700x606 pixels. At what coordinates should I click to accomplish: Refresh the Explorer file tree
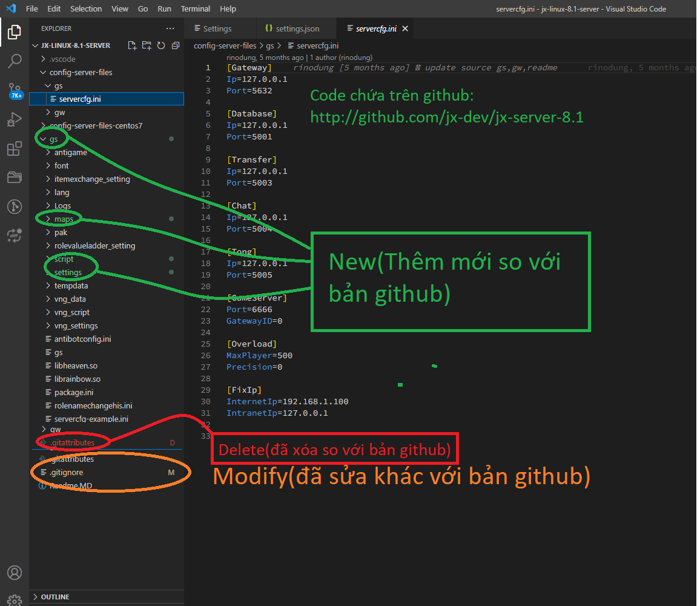click(x=161, y=45)
